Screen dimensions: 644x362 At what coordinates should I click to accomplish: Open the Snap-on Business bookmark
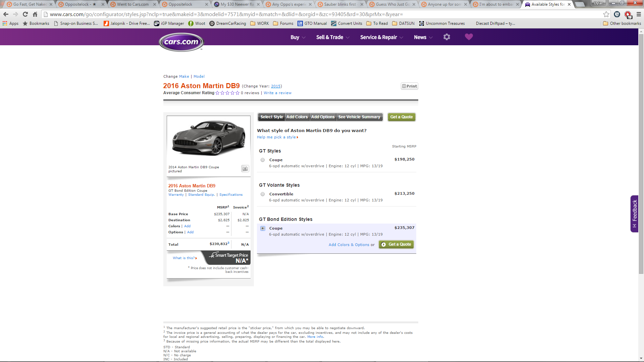tap(76, 23)
